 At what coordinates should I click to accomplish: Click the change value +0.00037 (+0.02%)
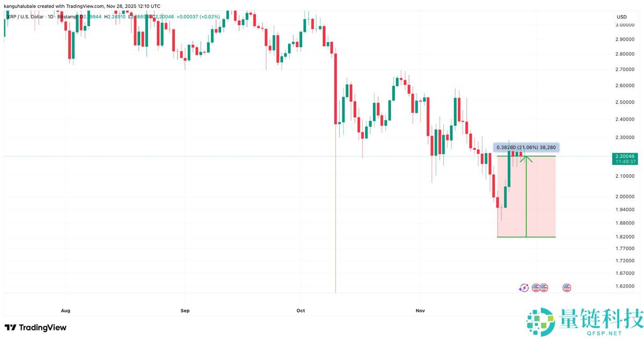(x=198, y=17)
